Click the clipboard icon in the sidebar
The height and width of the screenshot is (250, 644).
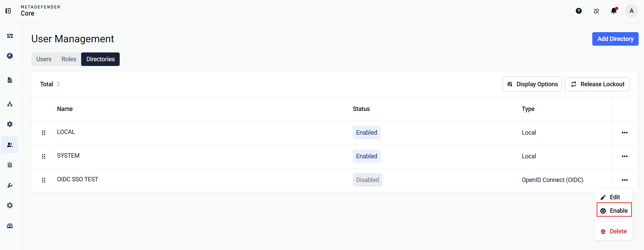click(x=10, y=165)
